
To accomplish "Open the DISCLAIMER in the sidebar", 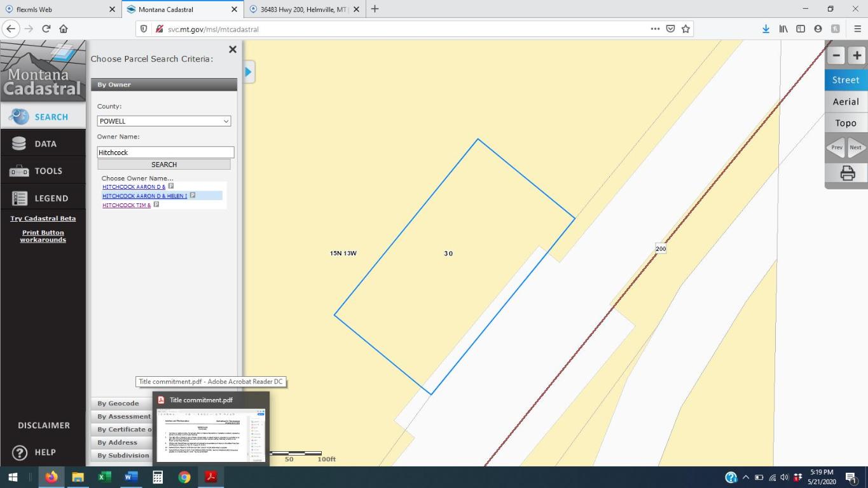I will pyautogui.click(x=43, y=425).
